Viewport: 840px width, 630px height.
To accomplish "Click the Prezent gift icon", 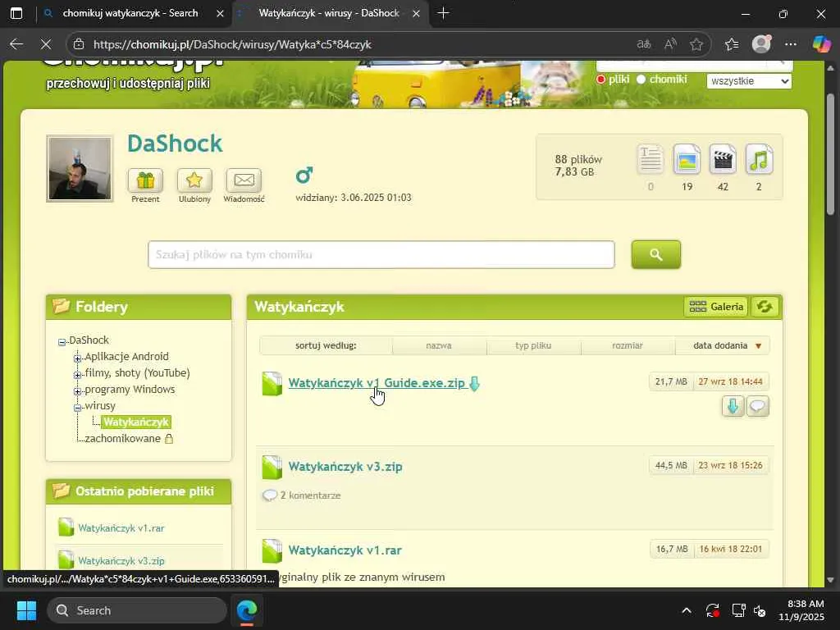I will click(145, 180).
